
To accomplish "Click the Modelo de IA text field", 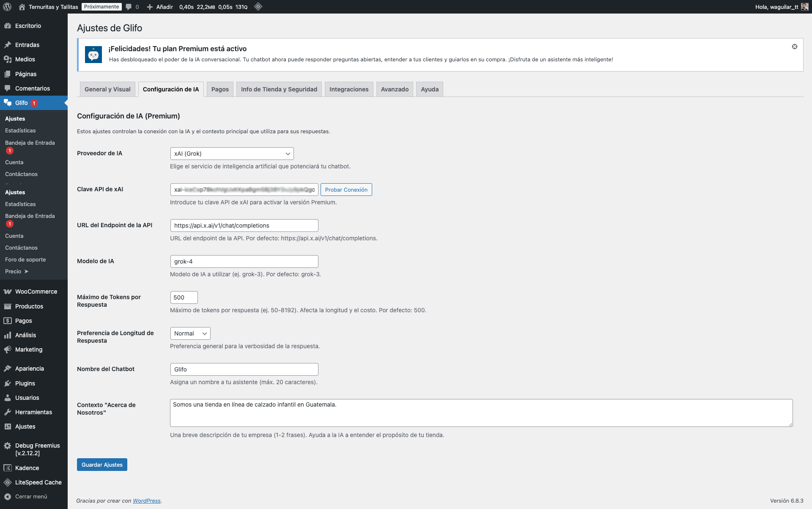I will coord(244,261).
